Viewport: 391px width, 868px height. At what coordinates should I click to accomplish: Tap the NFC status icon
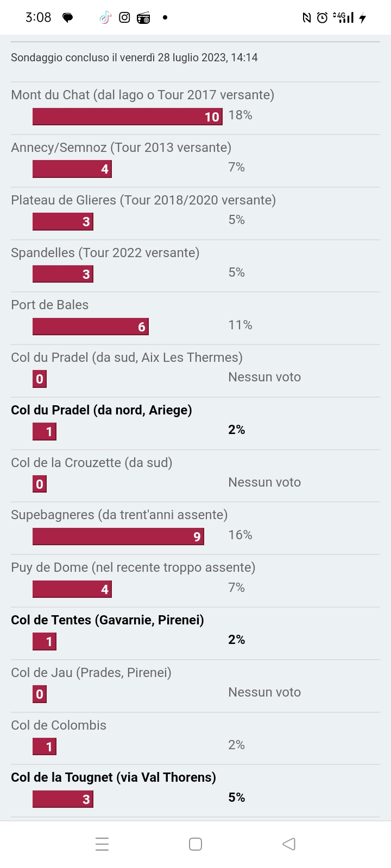point(307,18)
